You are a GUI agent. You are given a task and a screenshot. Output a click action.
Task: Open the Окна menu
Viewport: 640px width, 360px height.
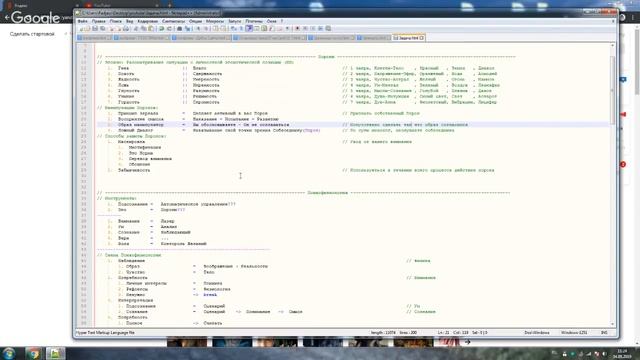pos(271,21)
